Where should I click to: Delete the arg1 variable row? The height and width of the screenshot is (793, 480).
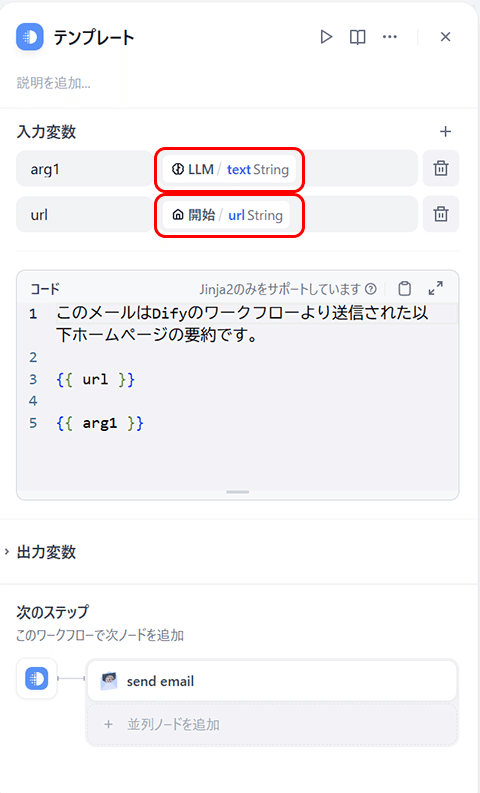point(441,168)
